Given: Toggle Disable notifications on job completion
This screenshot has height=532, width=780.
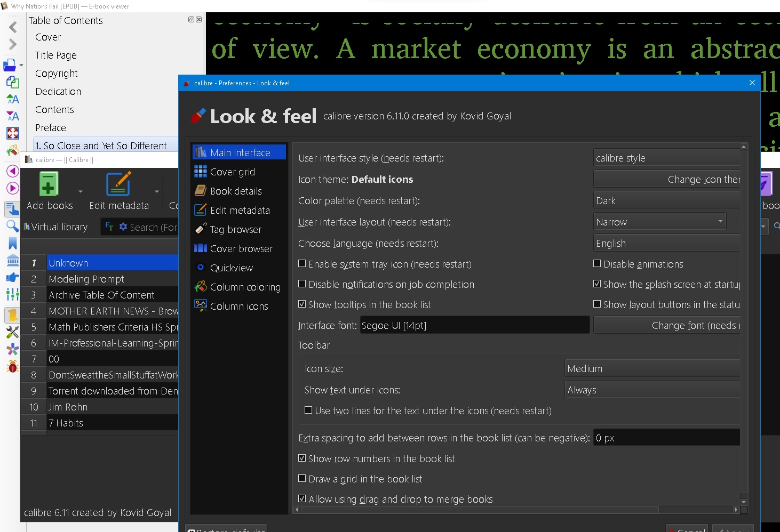Looking at the screenshot, I should 302,284.
